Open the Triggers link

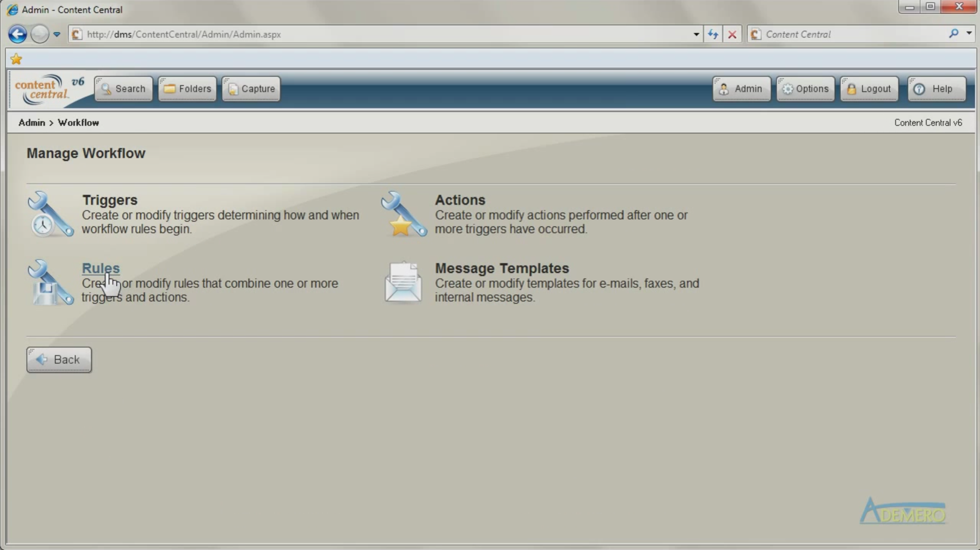[x=110, y=200]
